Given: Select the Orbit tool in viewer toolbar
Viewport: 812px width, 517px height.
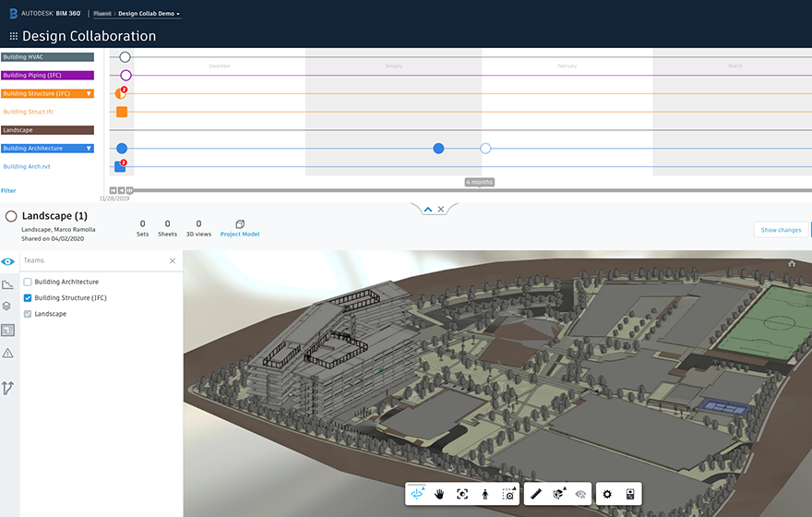Looking at the screenshot, I should [x=417, y=494].
